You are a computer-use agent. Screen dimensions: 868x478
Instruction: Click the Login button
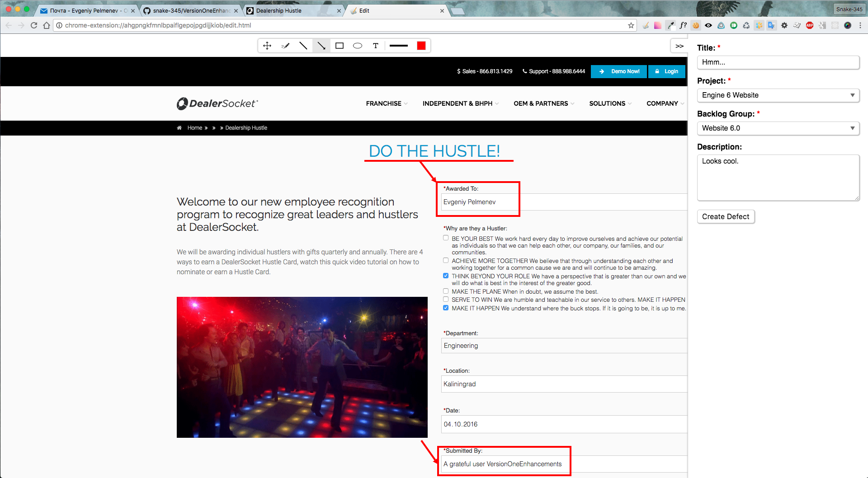[x=667, y=71]
